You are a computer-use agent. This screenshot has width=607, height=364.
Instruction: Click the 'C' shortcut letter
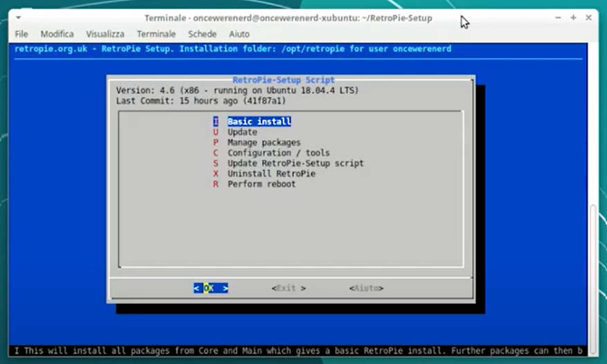point(216,153)
